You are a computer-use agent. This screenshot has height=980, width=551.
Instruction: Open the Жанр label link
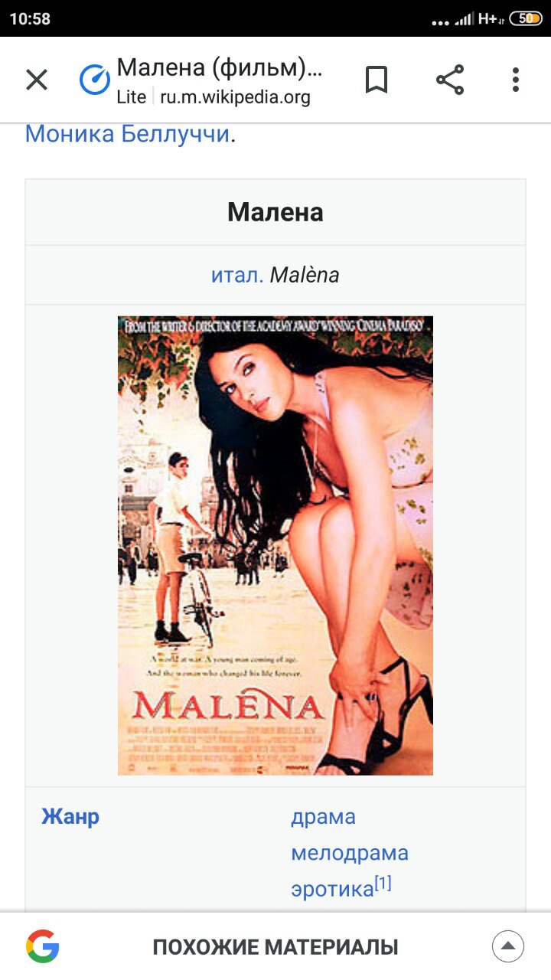pos(70,816)
